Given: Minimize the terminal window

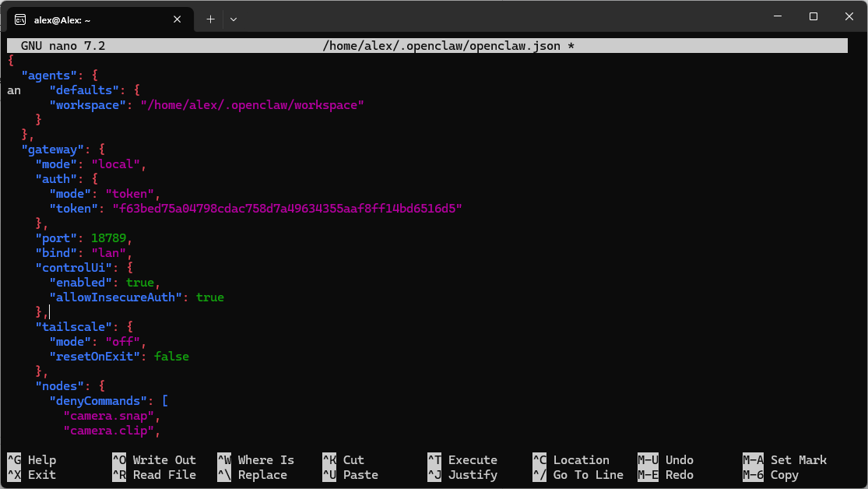Looking at the screenshot, I should [777, 16].
